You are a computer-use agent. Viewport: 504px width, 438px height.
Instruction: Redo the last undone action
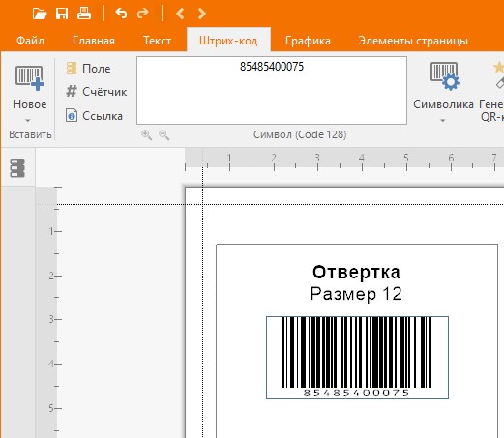pos(142,14)
